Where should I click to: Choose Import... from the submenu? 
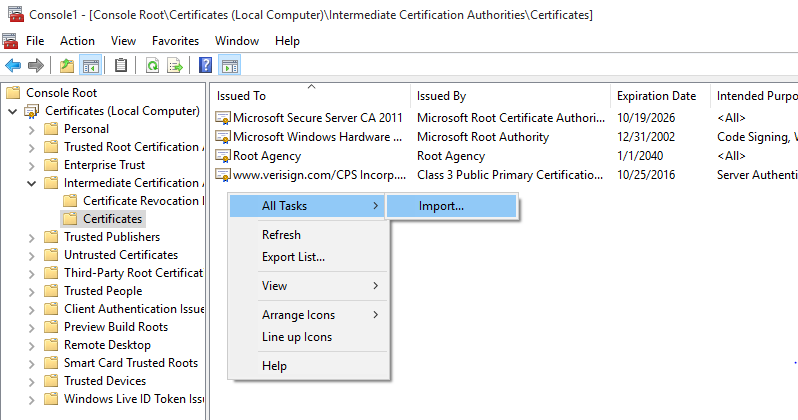(x=452, y=206)
